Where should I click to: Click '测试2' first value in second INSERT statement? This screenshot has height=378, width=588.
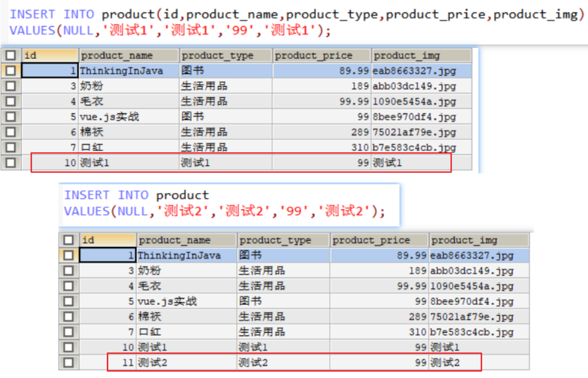183,211
